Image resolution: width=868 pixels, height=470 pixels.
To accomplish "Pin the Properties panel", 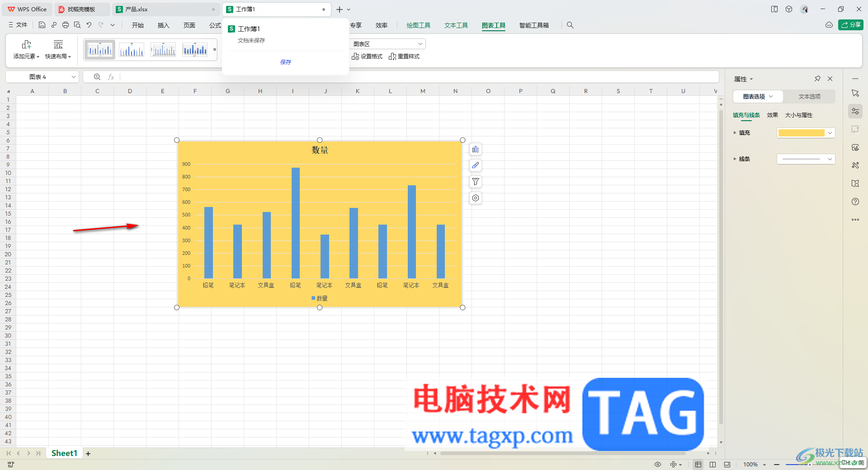I will point(817,79).
